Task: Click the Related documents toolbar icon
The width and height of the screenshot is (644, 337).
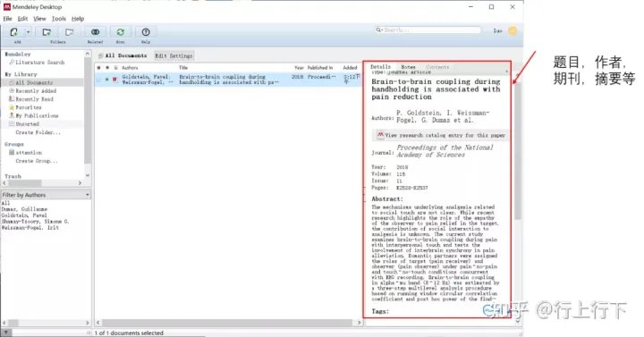Action: tap(96, 32)
